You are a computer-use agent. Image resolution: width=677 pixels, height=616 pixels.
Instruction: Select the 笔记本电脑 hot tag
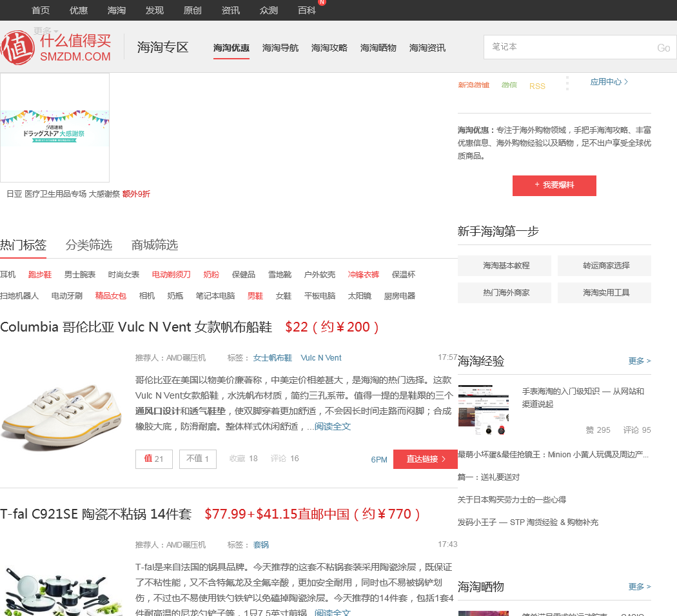tap(215, 295)
